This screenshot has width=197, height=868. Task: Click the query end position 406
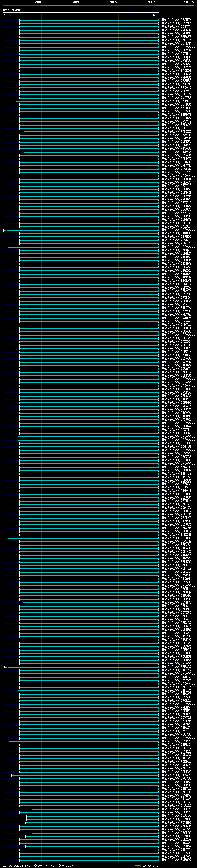(155, 15)
